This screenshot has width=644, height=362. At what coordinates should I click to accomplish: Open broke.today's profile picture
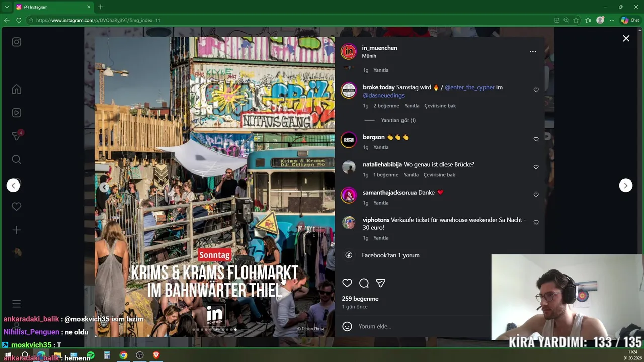pos(349,90)
